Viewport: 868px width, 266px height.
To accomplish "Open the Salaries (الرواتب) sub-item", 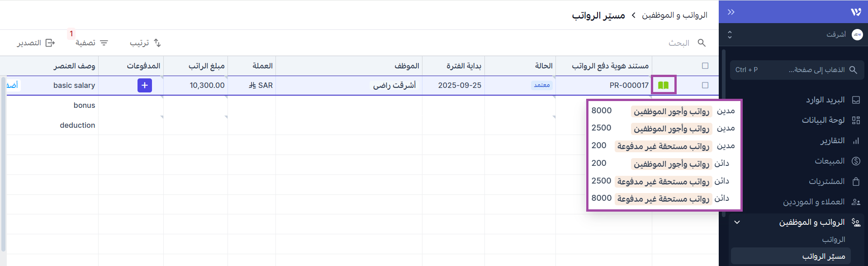I will (833, 239).
